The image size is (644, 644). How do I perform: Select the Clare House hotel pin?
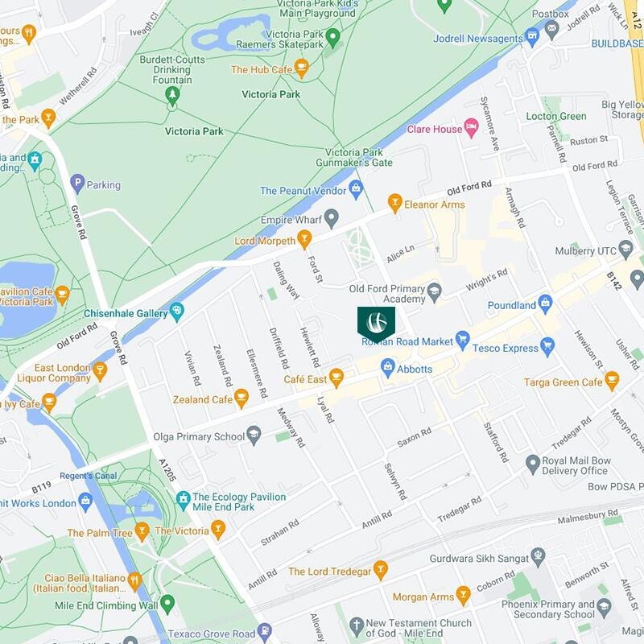[472, 128]
